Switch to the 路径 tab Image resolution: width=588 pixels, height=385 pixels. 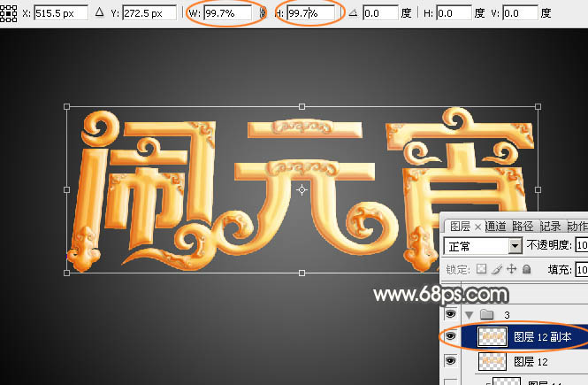pyautogui.click(x=523, y=227)
